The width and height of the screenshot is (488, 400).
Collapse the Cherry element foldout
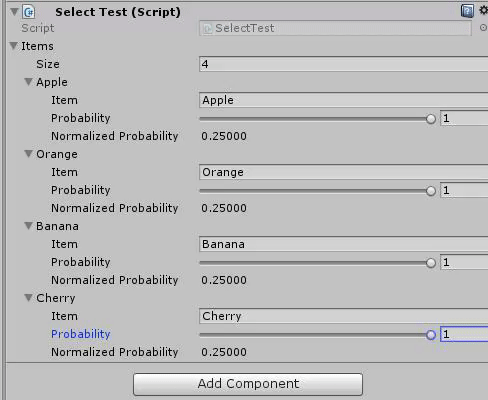28,298
